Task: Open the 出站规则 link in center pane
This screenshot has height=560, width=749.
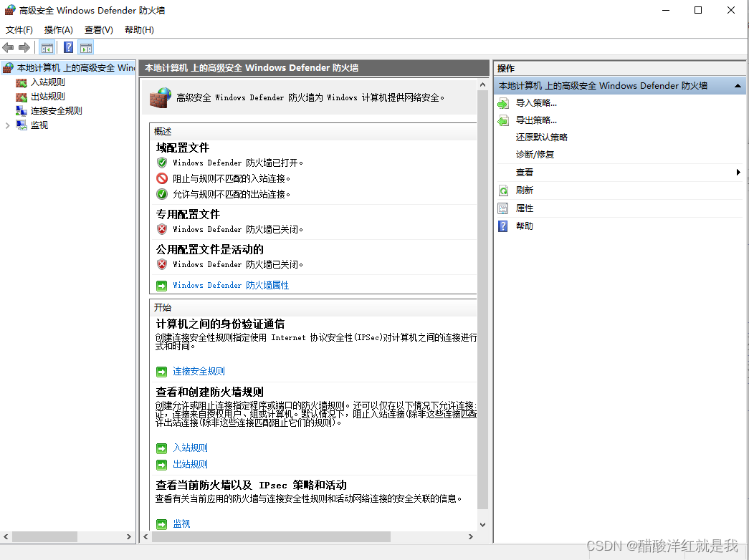Action: point(190,464)
